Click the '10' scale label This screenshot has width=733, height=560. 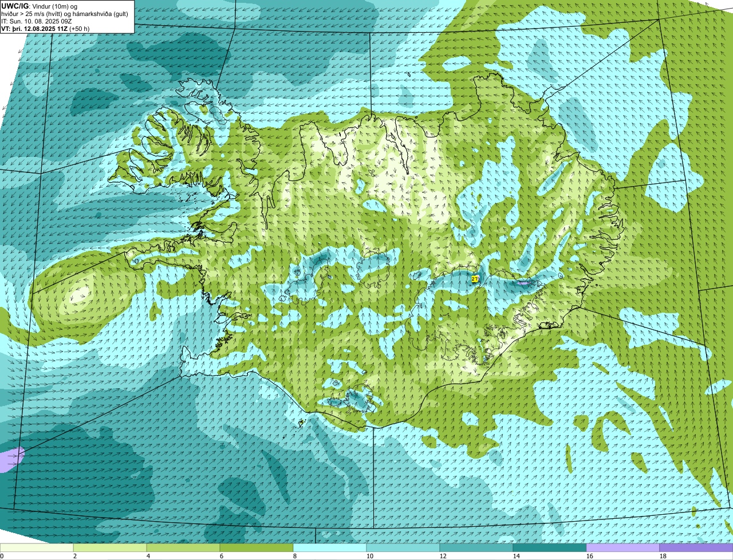click(x=370, y=556)
